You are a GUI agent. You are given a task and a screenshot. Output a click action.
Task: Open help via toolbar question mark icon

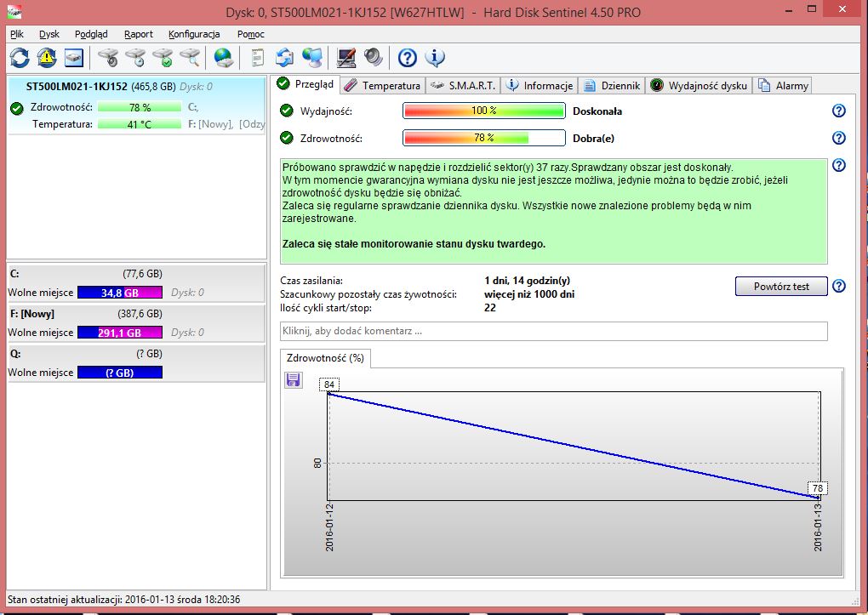click(408, 58)
